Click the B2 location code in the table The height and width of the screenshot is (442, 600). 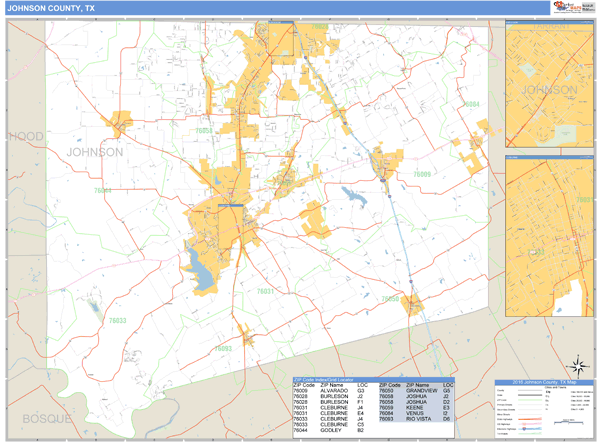(361, 430)
